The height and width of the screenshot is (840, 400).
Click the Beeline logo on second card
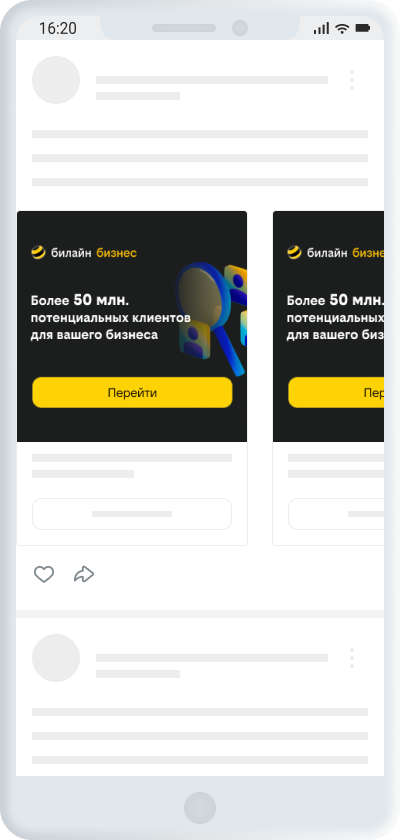(x=335, y=252)
